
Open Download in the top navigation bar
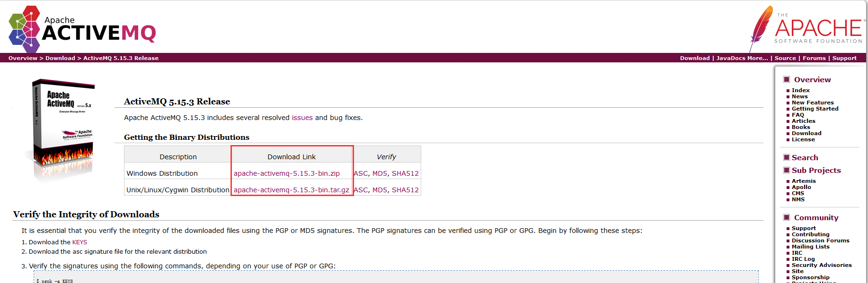click(x=695, y=58)
